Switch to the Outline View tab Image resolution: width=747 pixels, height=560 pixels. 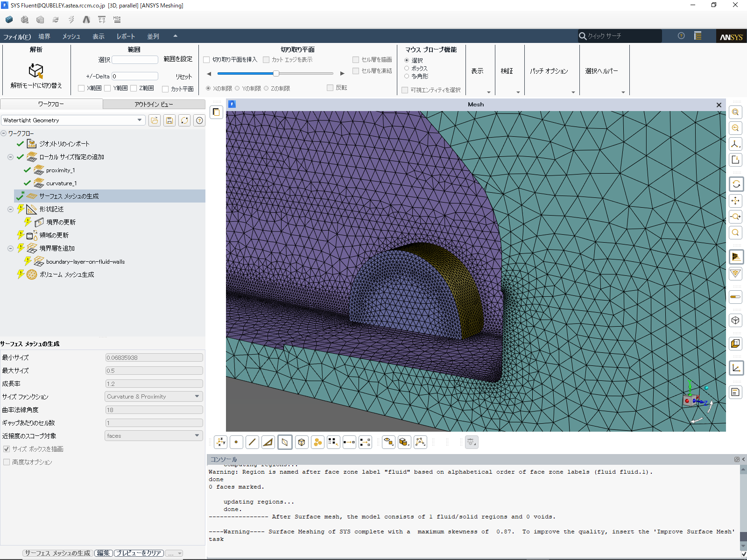pyautogui.click(x=154, y=104)
